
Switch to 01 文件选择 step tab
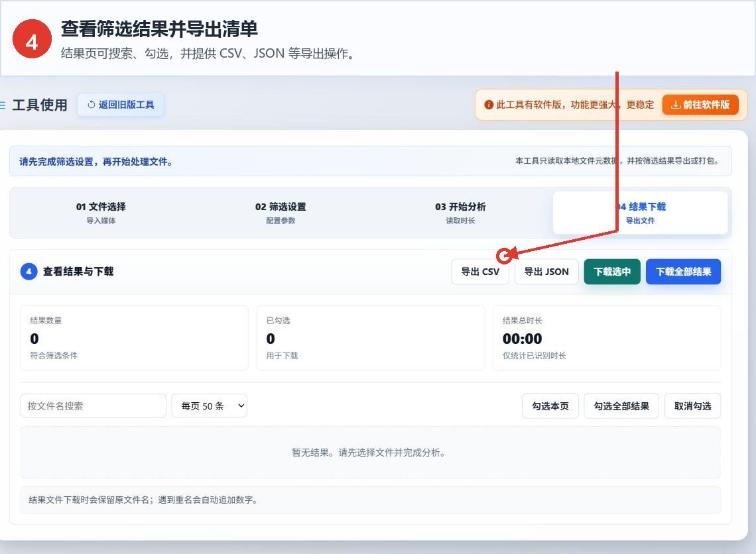(x=101, y=213)
